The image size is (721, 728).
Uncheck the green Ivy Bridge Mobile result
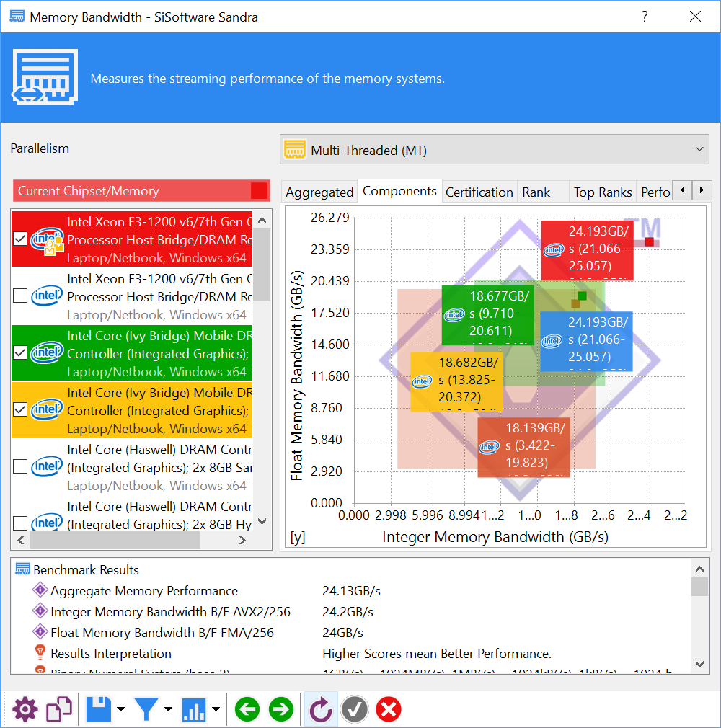coord(20,352)
